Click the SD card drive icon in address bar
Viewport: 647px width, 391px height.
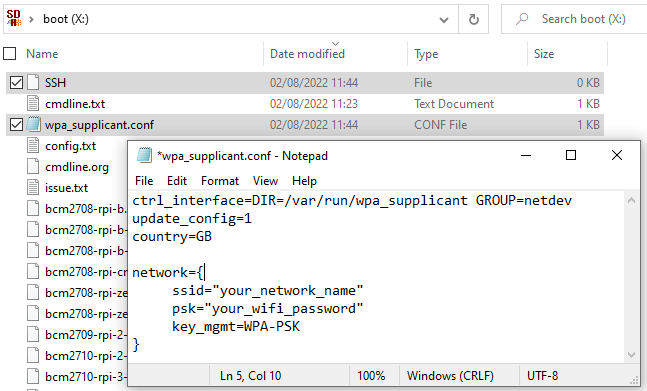tap(14, 19)
